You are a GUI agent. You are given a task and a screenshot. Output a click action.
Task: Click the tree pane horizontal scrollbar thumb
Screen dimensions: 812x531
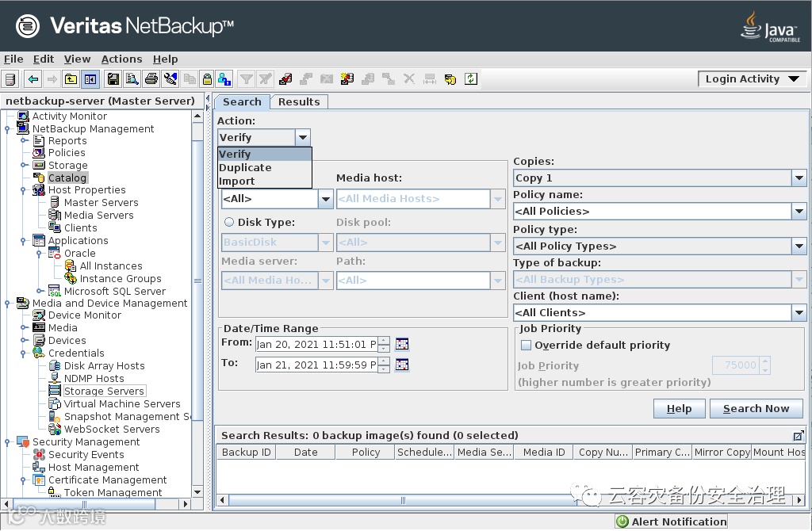[84, 503]
